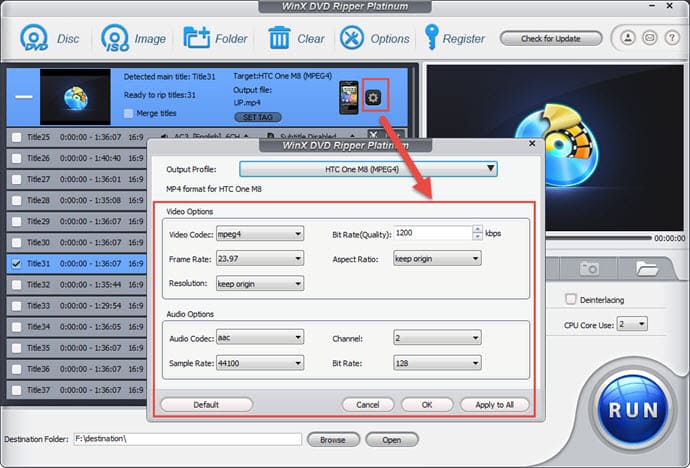Open the Output Profile dropdown
Viewport: 690px width, 468px height.
[368, 169]
